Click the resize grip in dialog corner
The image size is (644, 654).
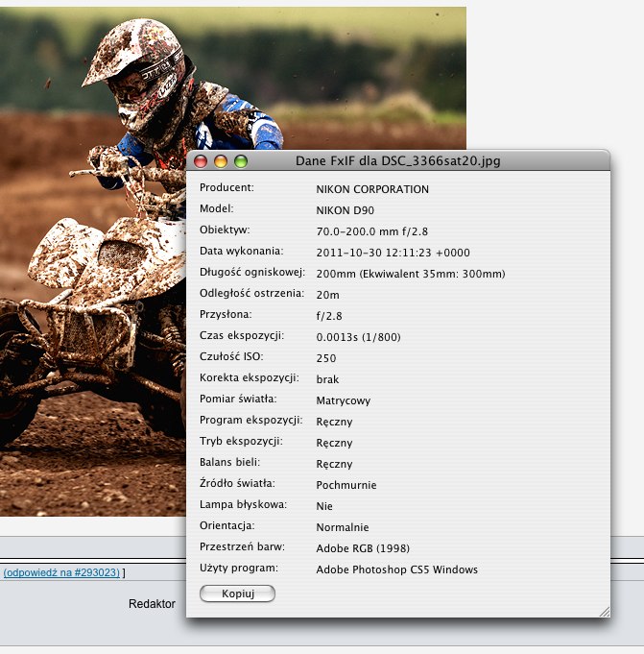point(604,611)
